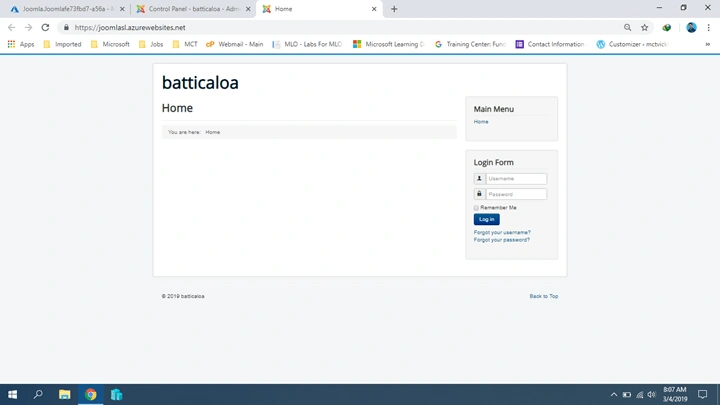Close the Control Panel batticaloa tab
720x405 pixels.
pos(248,9)
